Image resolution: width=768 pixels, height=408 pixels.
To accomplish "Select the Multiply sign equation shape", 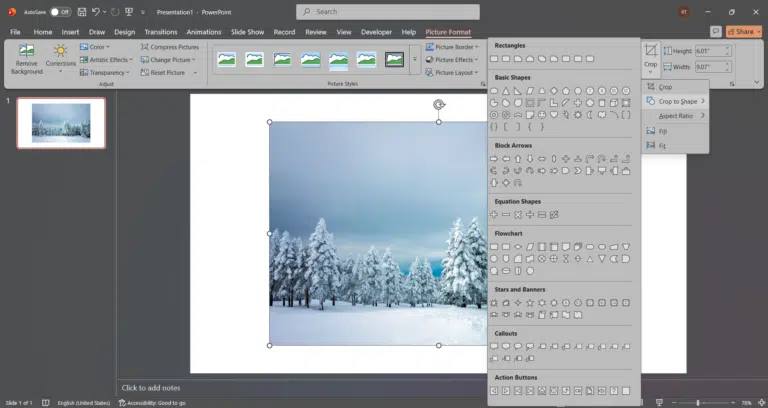I will (518, 215).
